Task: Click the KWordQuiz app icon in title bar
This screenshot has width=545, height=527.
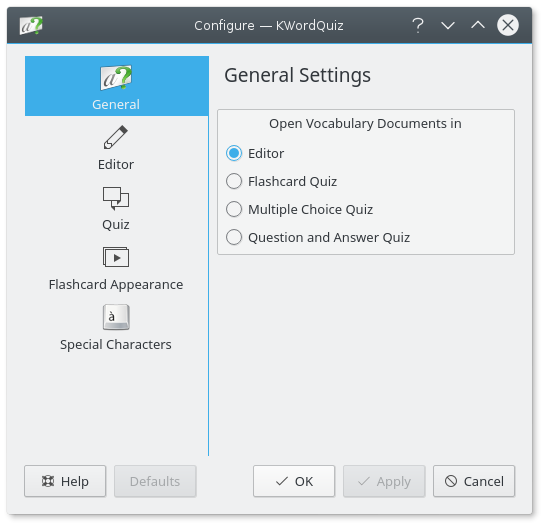Action: point(31,25)
